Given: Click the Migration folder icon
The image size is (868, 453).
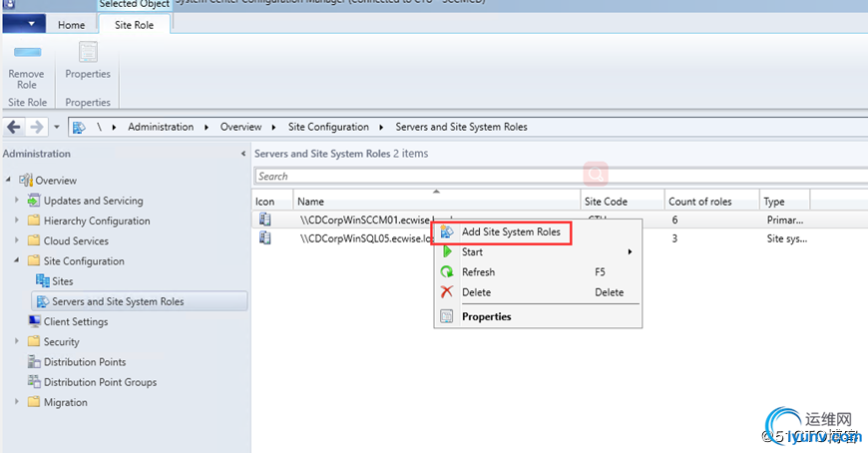Looking at the screenshot, I should coord(34,402).
